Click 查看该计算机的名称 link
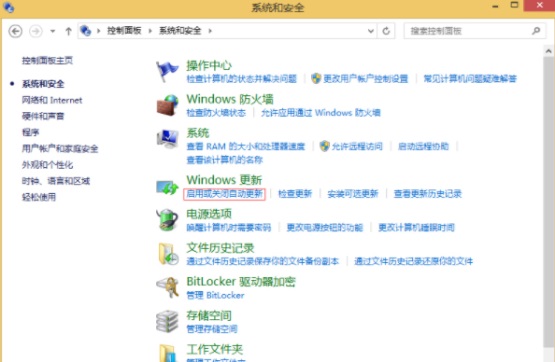The image size is (555, 362). point(224,160)
